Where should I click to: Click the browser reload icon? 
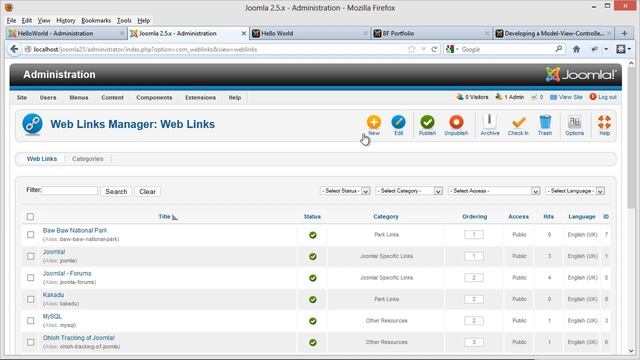point(434,49)
